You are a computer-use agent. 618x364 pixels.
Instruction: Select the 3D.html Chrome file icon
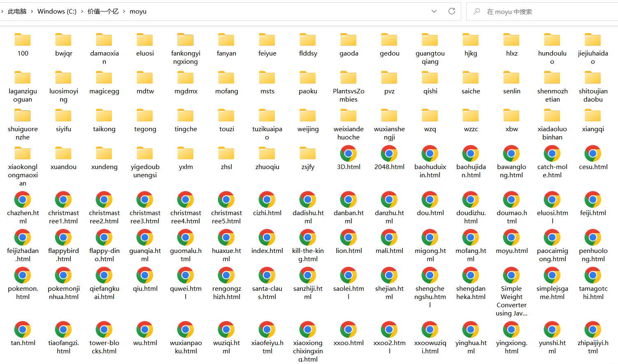[x=348, y=153]
